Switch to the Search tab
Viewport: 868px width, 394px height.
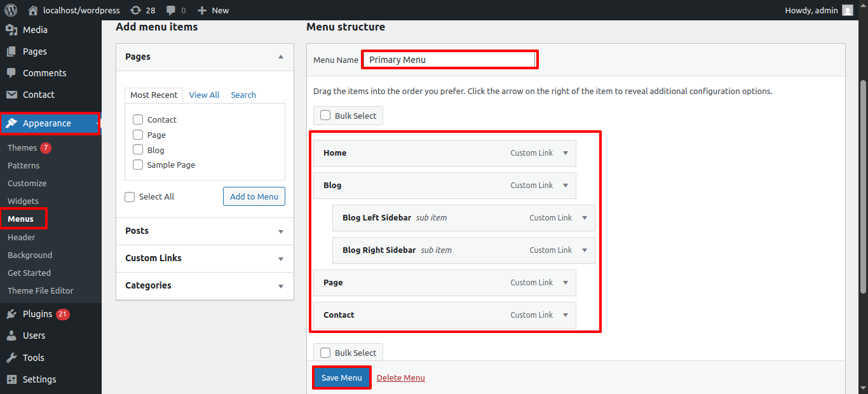tap(243, 95)
